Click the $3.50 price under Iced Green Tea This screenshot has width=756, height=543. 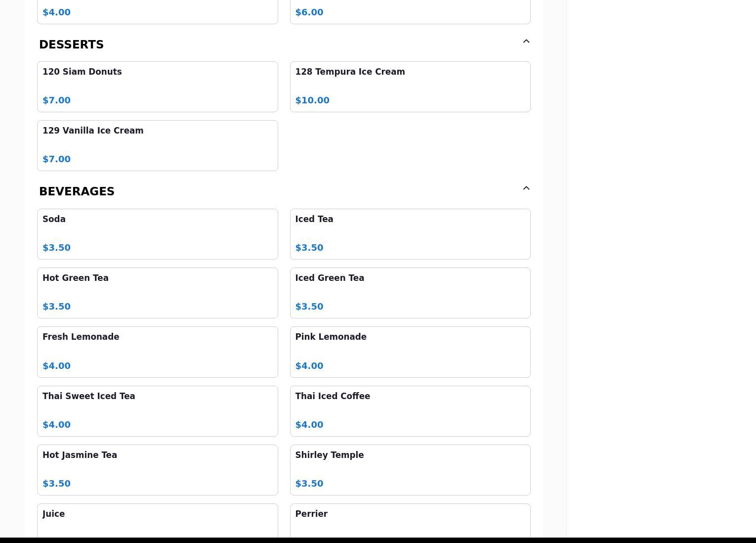[x=309, y=307]
